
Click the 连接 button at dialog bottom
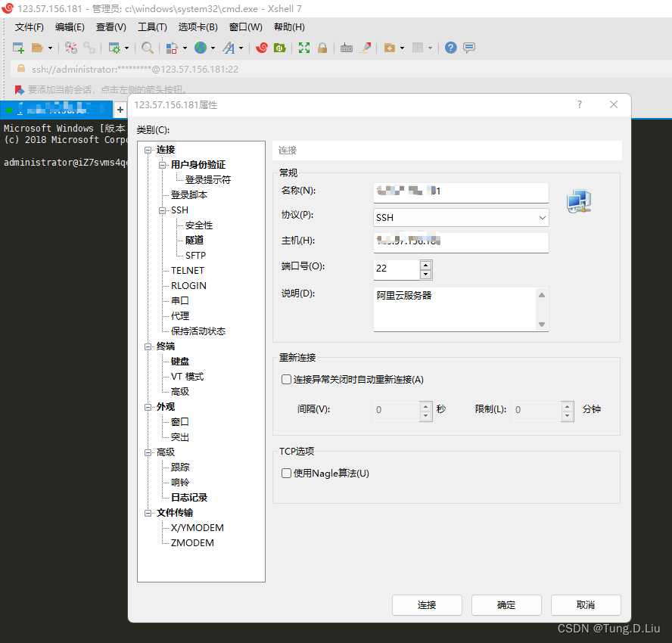click(x=427, y=605)
